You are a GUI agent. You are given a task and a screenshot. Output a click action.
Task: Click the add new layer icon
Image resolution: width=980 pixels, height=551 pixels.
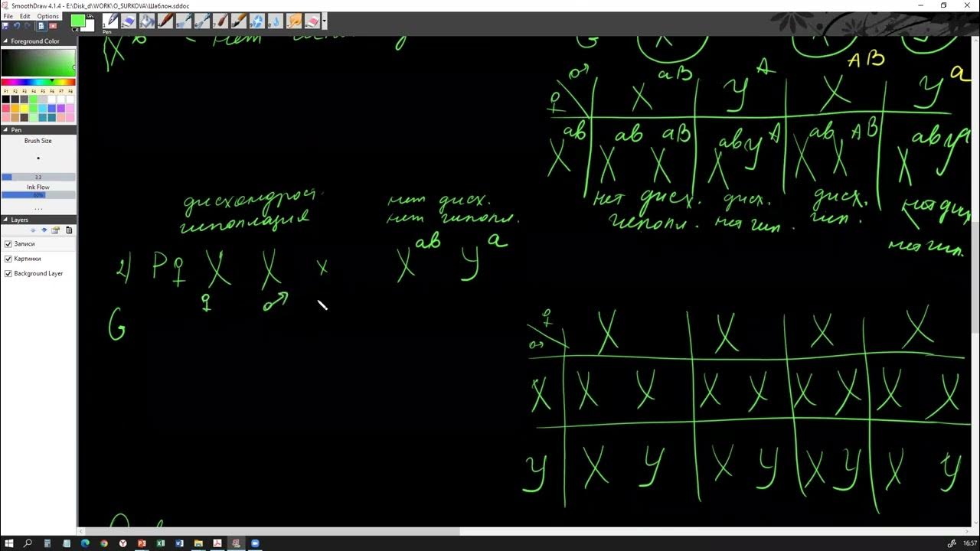[x=55, y=230]
